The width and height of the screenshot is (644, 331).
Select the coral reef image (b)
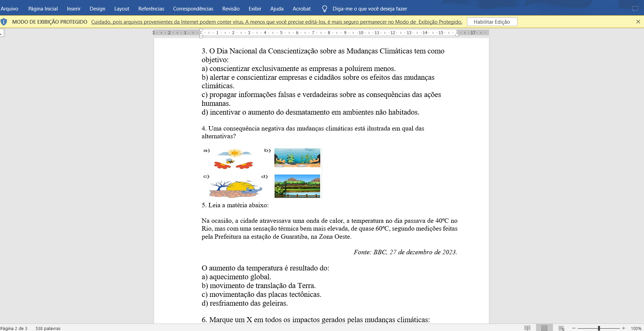coord(297,158)
